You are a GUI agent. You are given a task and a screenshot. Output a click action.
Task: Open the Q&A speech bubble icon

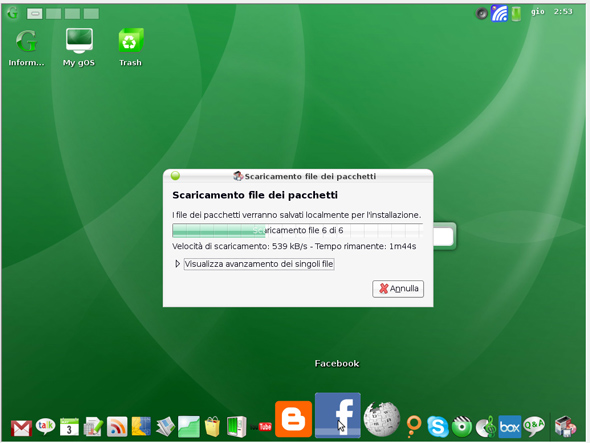tap(534, 427)
